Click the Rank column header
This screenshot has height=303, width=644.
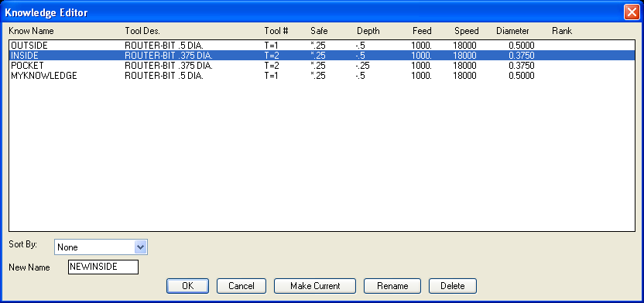click(562, 31)
